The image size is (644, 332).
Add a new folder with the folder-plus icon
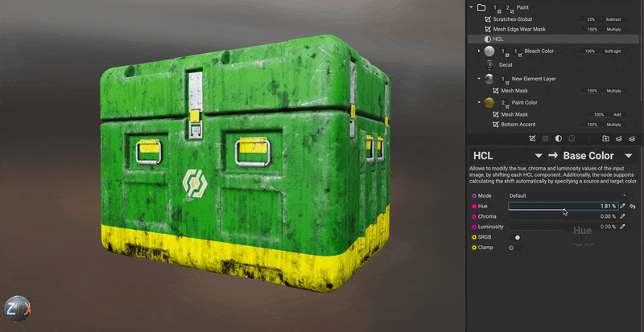click(606, 139)
